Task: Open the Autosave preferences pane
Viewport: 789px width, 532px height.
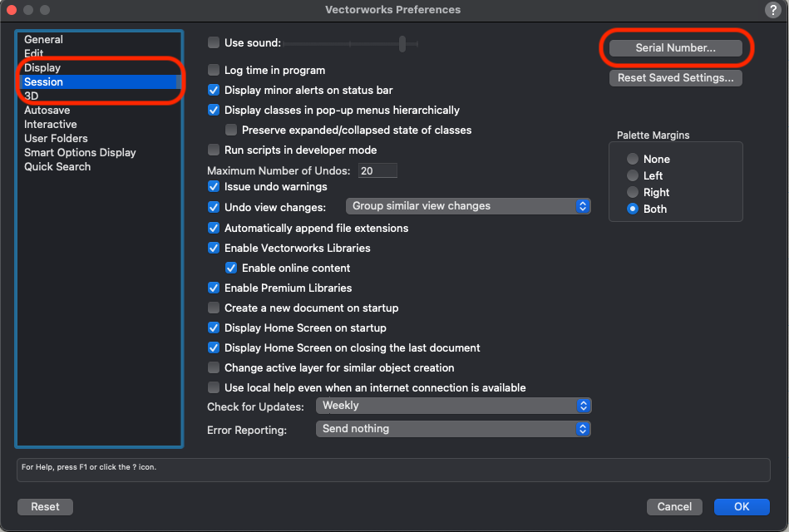Action: 47,111
